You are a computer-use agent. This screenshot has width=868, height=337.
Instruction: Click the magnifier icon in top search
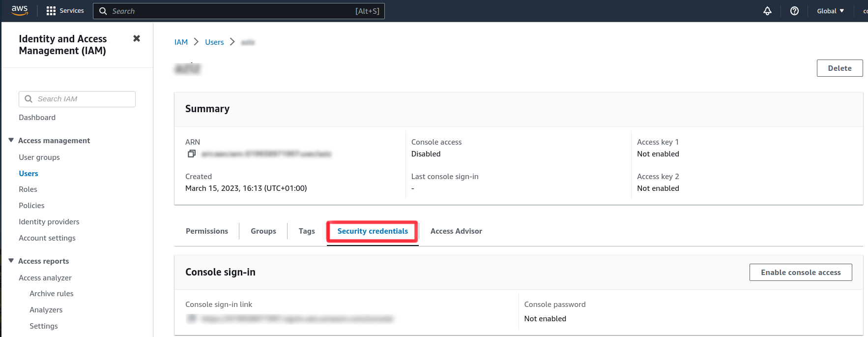103,11
